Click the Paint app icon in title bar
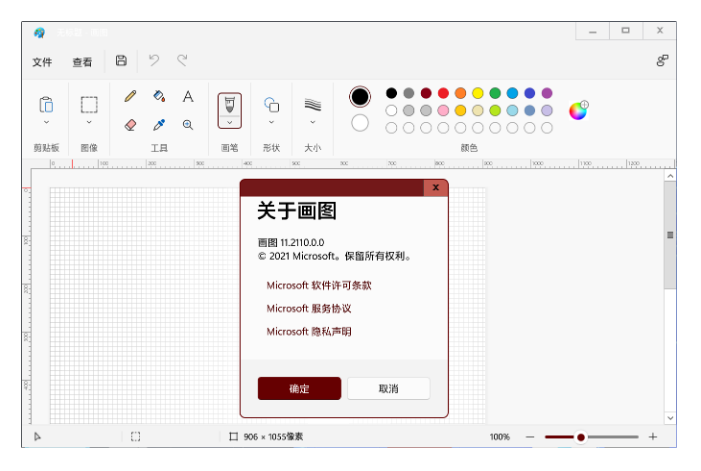 (x=39, y=33)
